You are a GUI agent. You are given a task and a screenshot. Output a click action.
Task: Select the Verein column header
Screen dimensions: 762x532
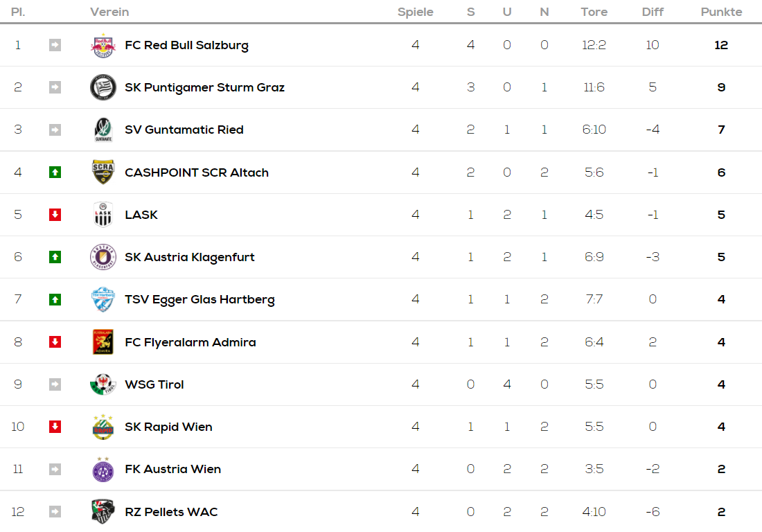109,12
